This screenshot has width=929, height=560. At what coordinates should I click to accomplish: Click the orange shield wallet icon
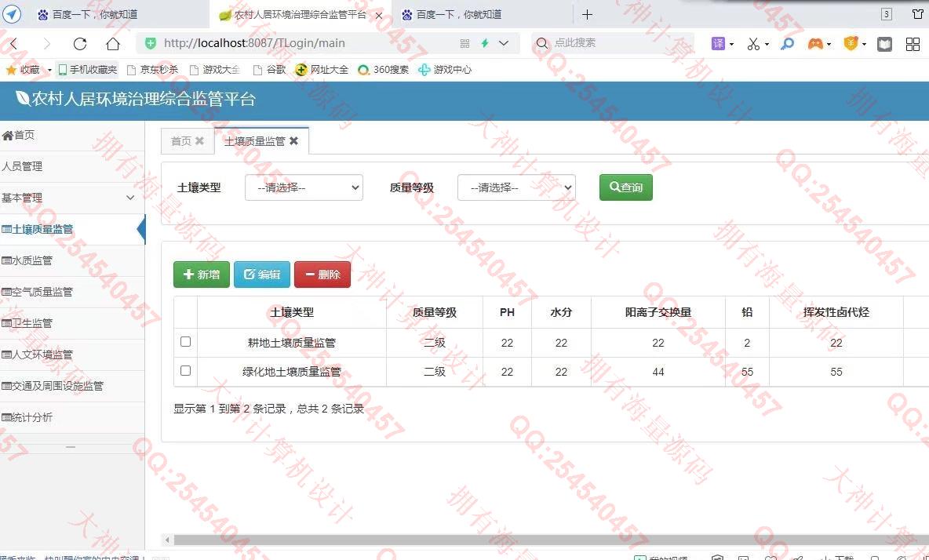pyautogui.click(x=851, y=42)
